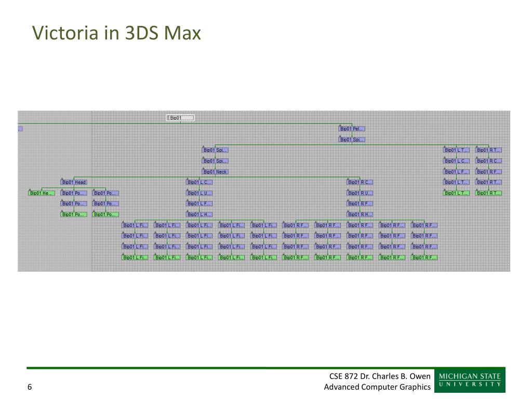Select the Bip01 Neck node

click(215, 172)
